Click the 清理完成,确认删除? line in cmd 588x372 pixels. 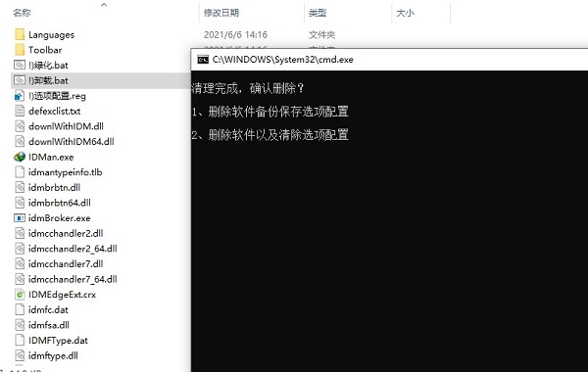click(x=248, y=88)
